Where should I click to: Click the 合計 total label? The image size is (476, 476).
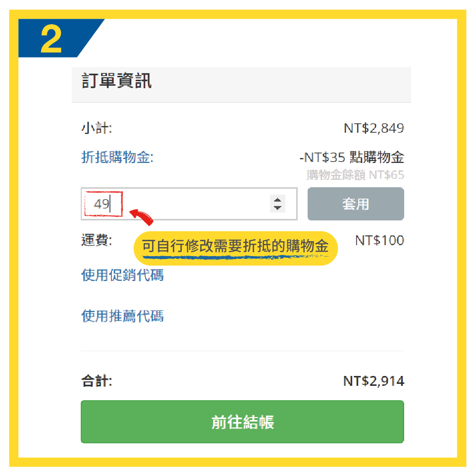point(97,381)
